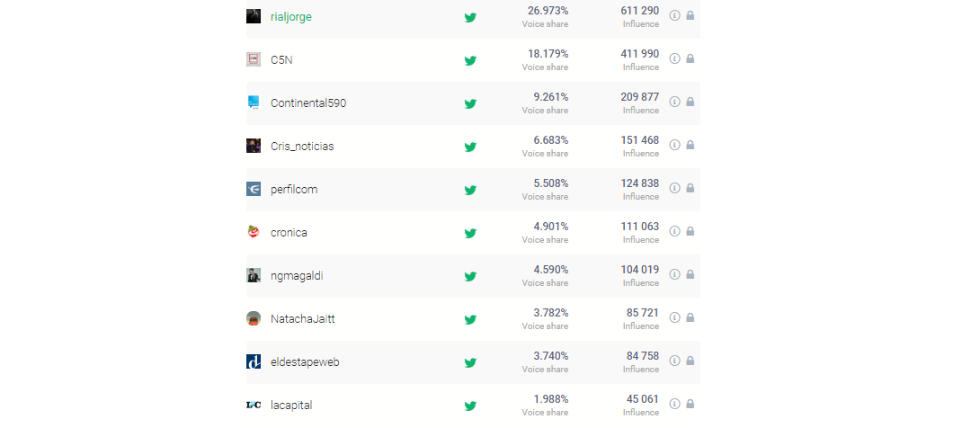Click the cronica avatar image
The height and width of the screenshot is (428, 980).
254,232
